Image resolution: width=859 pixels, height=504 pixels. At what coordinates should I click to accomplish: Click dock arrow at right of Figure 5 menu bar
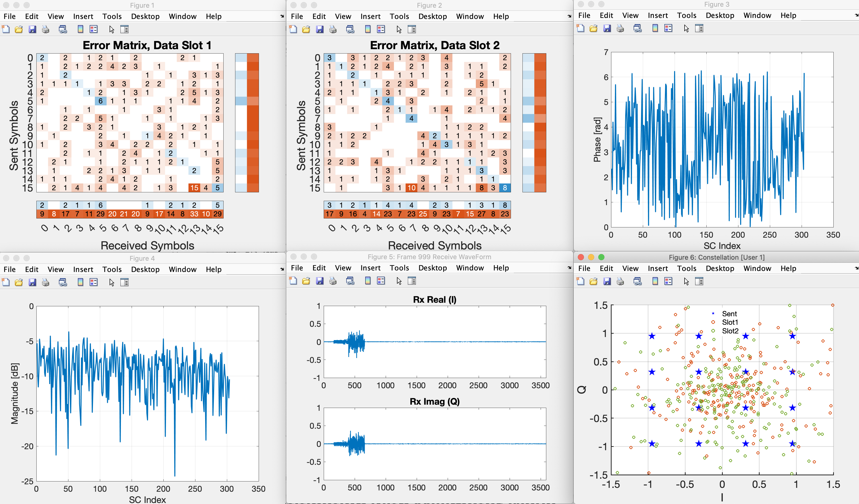[x=569, y=268]
